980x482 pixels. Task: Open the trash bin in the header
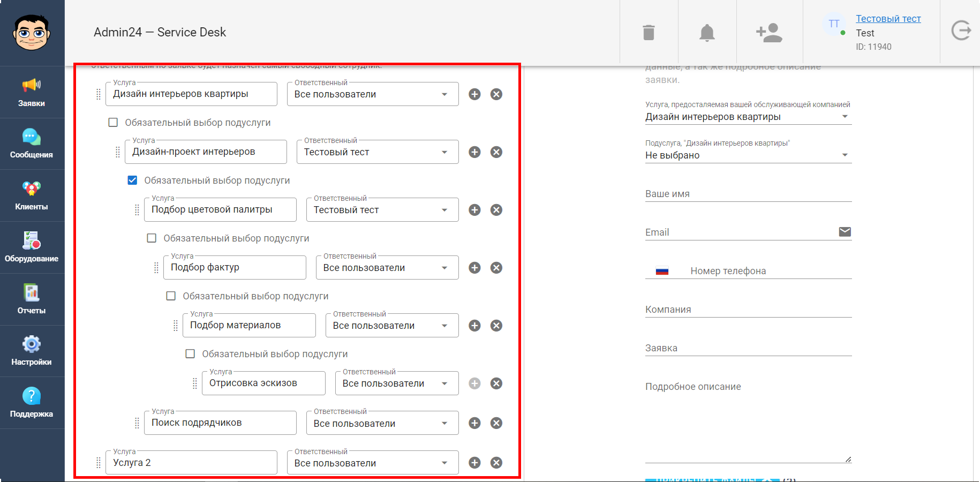pos(649,33)
